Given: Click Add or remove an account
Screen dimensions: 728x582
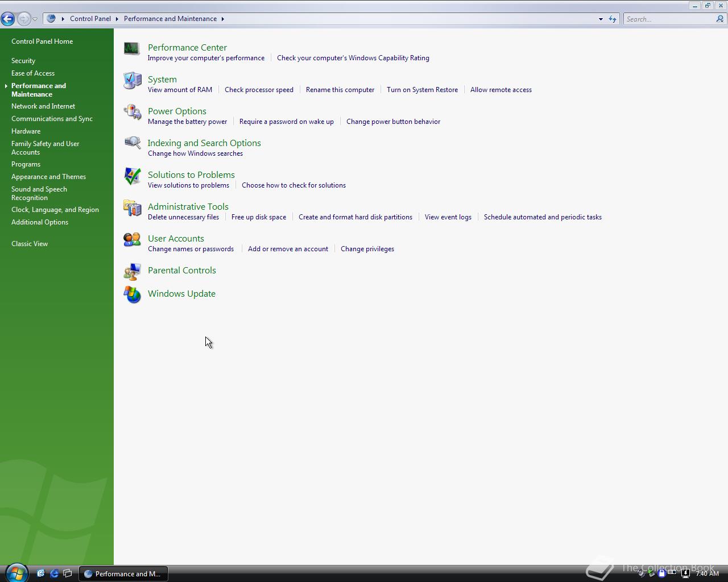Looking at the screenshot, I should click(288, 249).
